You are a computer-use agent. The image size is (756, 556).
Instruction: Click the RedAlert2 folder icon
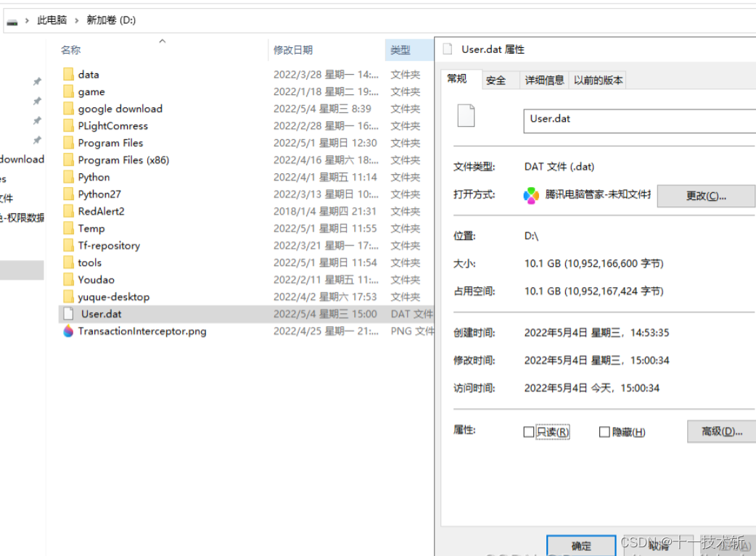pyautogui.click(x=68, y=211)
